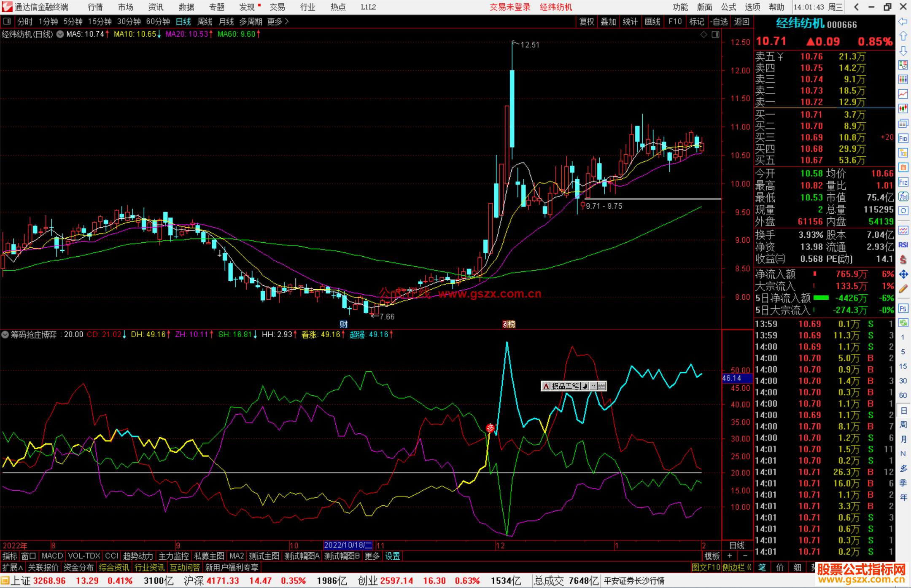Click the green 5日净流入额 bar

pyautogui.click(x=821, y=298)
